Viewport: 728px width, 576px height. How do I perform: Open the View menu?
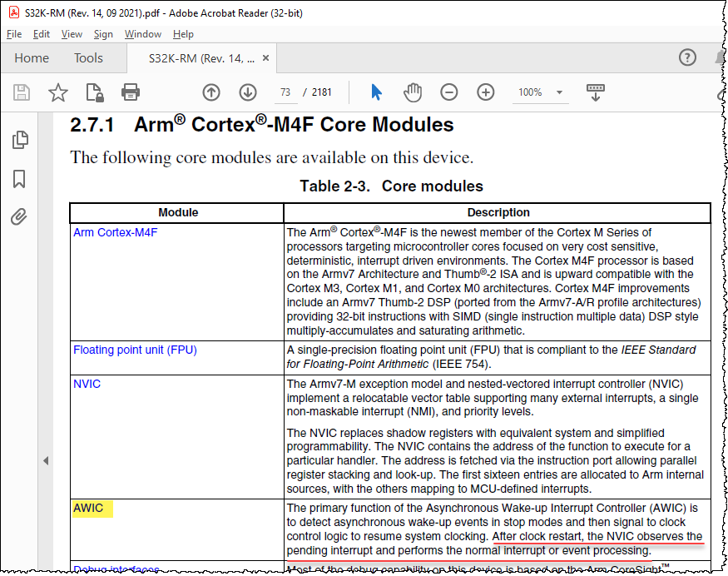pyautogui.click(x=72, y=34)
